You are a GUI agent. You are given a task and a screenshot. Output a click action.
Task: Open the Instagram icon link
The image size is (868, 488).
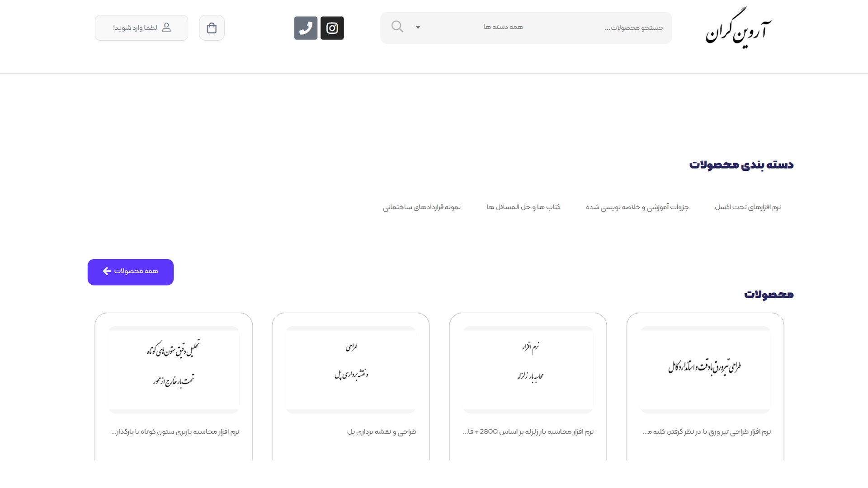[332, 28]
